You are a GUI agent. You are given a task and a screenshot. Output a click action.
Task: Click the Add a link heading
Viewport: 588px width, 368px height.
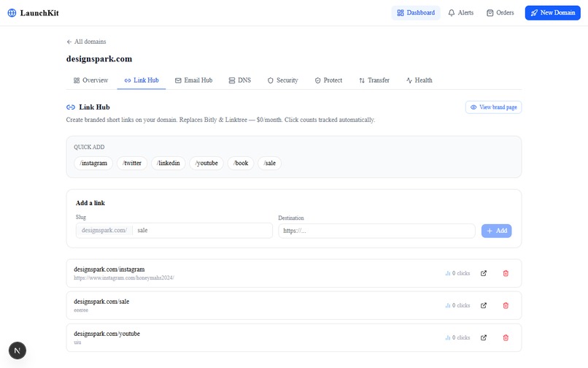(90, 203)
